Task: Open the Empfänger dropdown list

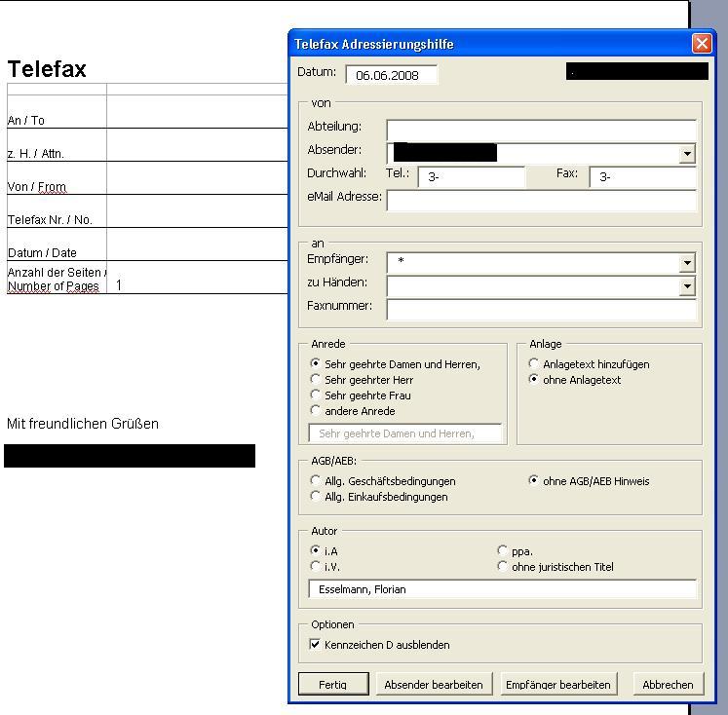Action: tap(687, 263)
